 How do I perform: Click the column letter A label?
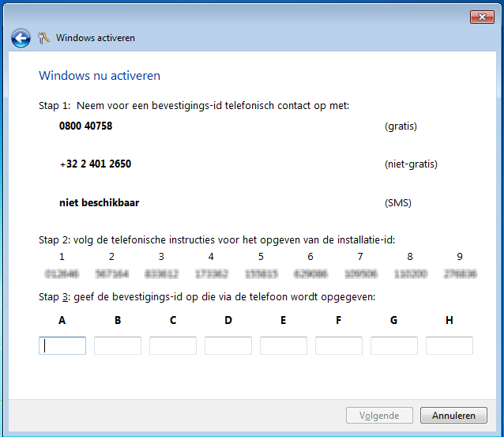62,320
